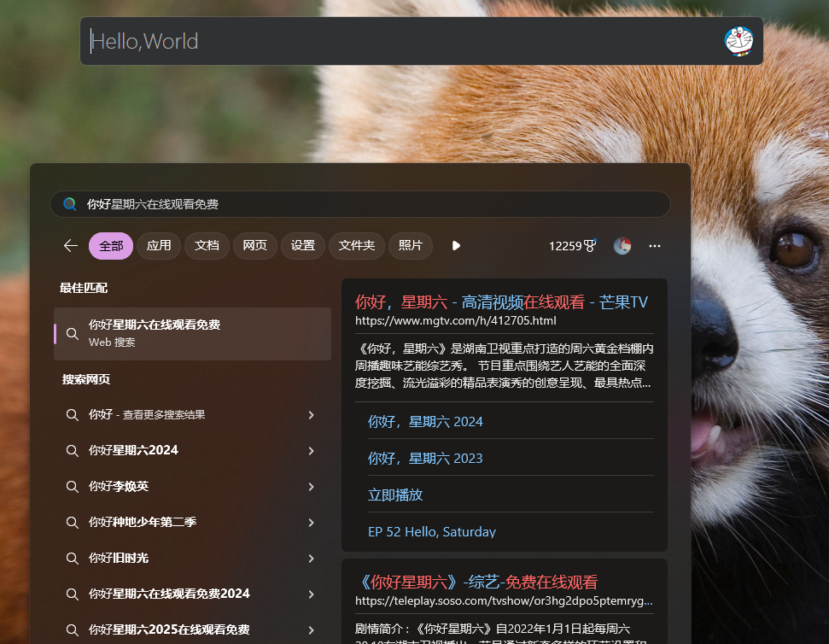Click magnifier icon beside 你好李焕英
This screenshot has height=644, width=829.
tap(73, 487)
